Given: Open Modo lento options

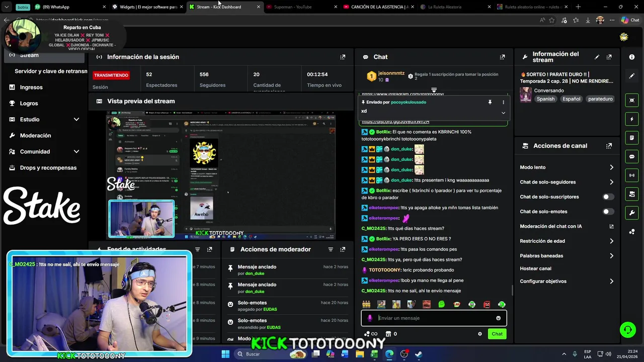Looking at the screenshot, I should (x=567, y=167).
